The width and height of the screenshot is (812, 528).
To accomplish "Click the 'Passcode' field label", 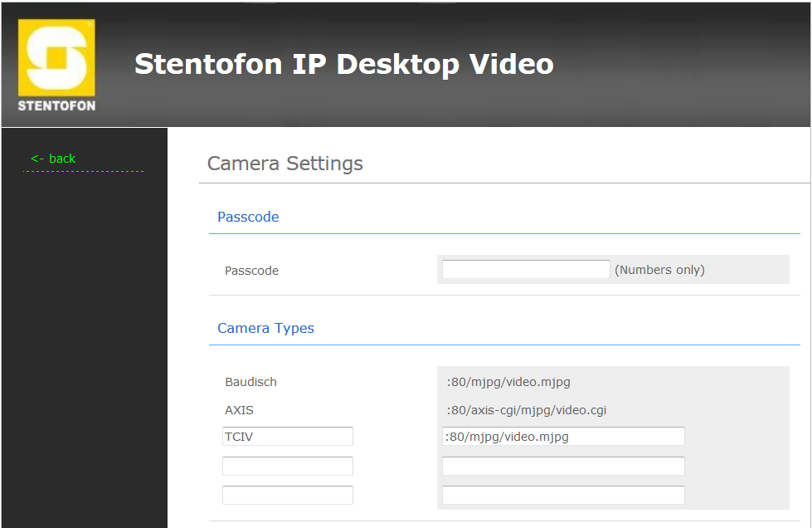I will click(251, 271).
